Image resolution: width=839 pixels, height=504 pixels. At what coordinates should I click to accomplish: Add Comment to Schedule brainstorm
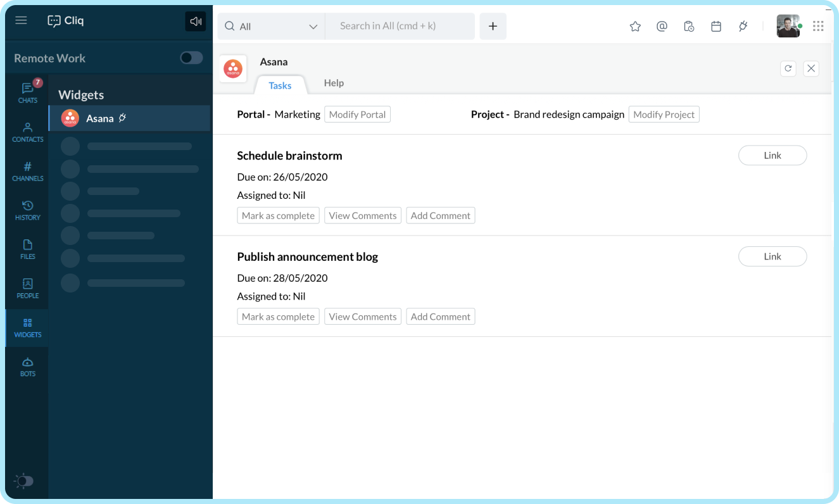coord(441,215)
